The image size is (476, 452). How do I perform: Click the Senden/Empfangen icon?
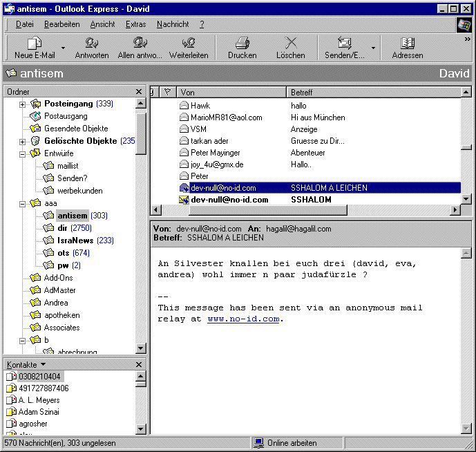pyautogui.click(x=344, y=44)
